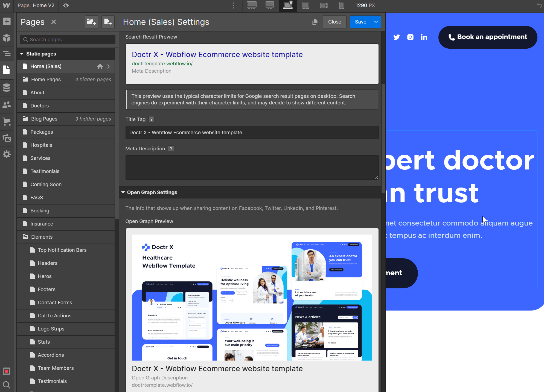
Task: Click the Save button
Action: (x=360, y=22)
